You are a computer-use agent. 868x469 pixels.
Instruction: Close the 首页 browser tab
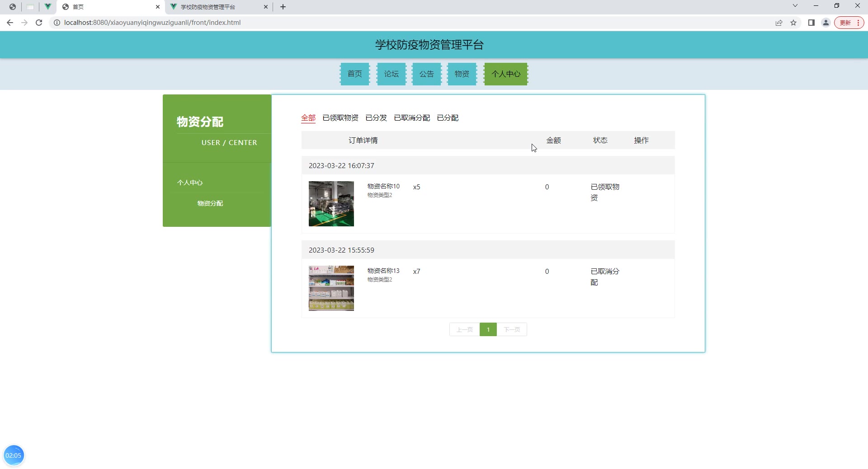point(158,7)
